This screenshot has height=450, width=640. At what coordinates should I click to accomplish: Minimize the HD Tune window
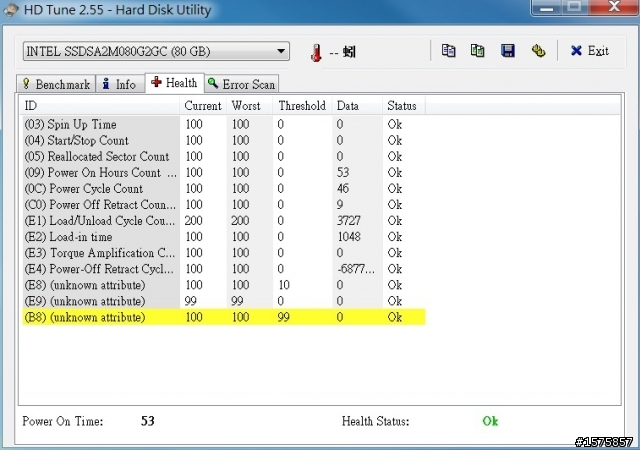click(x=546, y=7)
